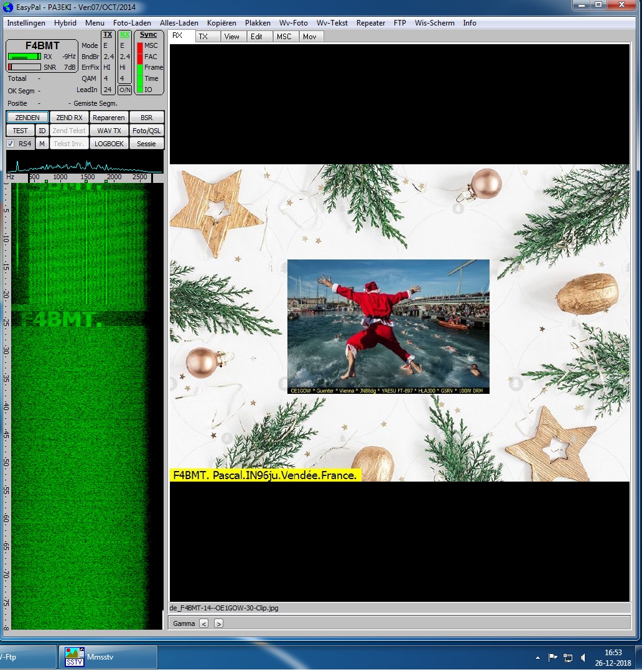Click the TX LeadIn value 24
This screenshot has width=642, height=672.
click(x=108, y=90)
